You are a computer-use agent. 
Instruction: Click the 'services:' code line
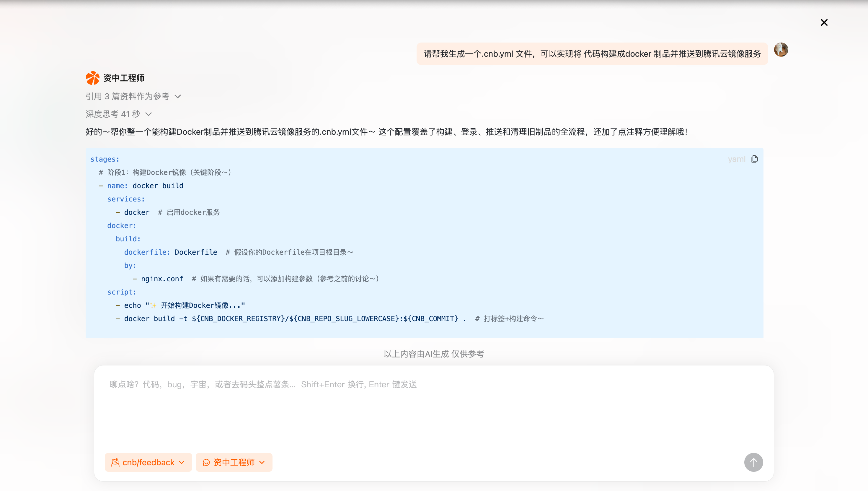point(126,199)
